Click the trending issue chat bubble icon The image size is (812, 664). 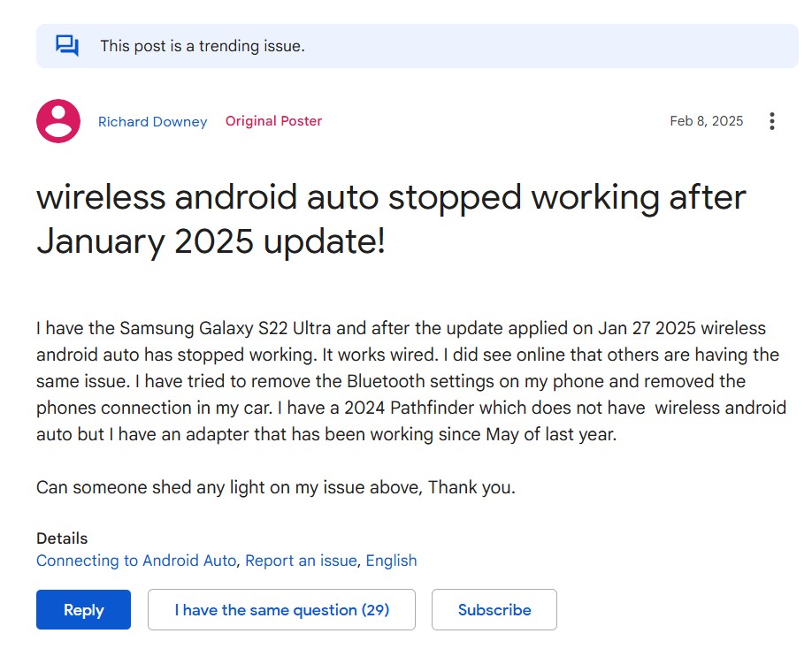click(x=67, y=45)
